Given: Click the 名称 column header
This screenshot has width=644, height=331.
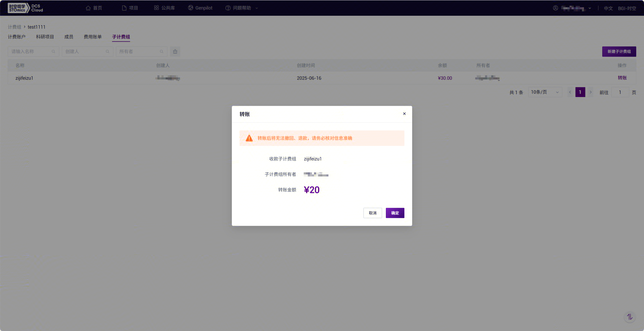Looking at the screenshot, I should [20, 66].
